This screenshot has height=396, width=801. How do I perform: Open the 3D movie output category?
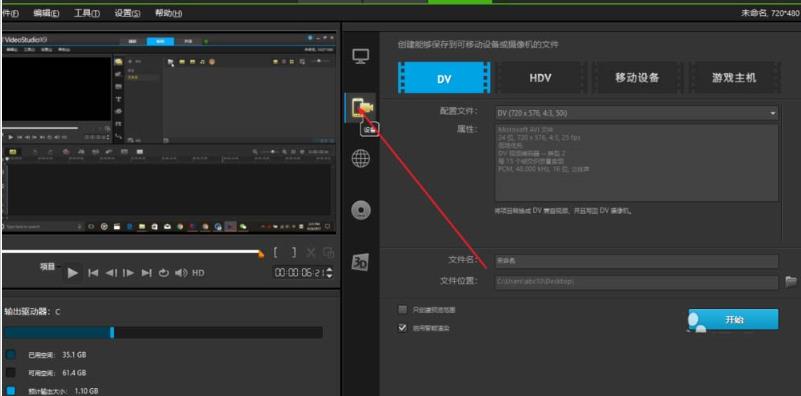click(x=360, y=262)
